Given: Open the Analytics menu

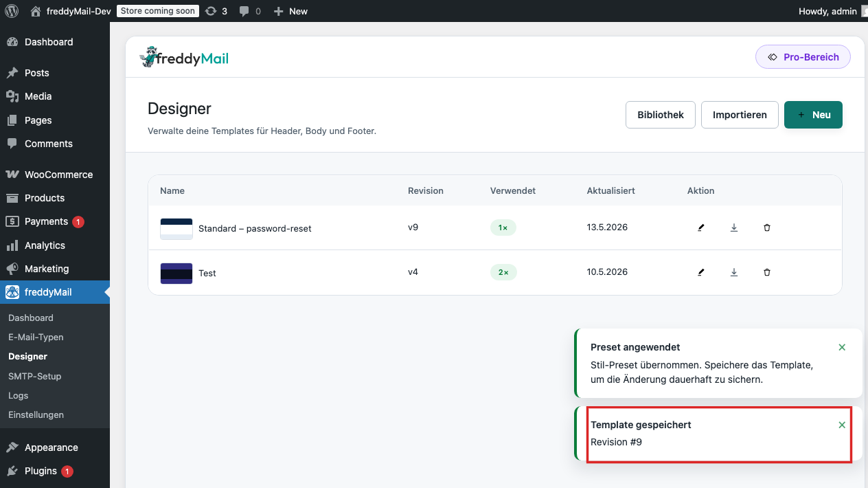Looking at the screenshot, I should [55, 245].
